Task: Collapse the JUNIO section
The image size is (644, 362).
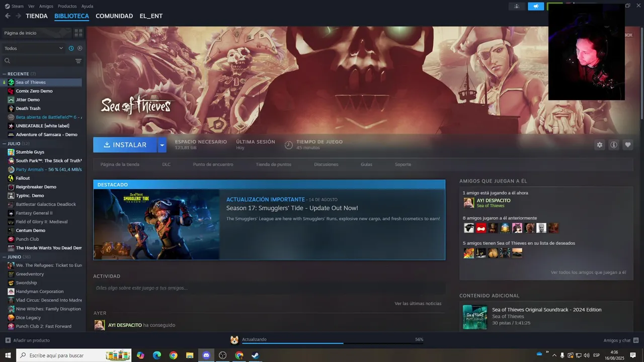Action: [x=5, y=257]
